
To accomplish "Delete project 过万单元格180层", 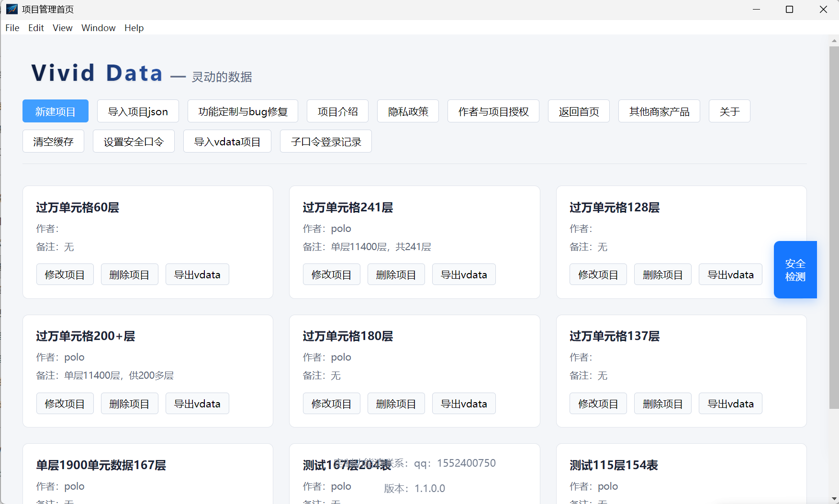I will 396,404.
